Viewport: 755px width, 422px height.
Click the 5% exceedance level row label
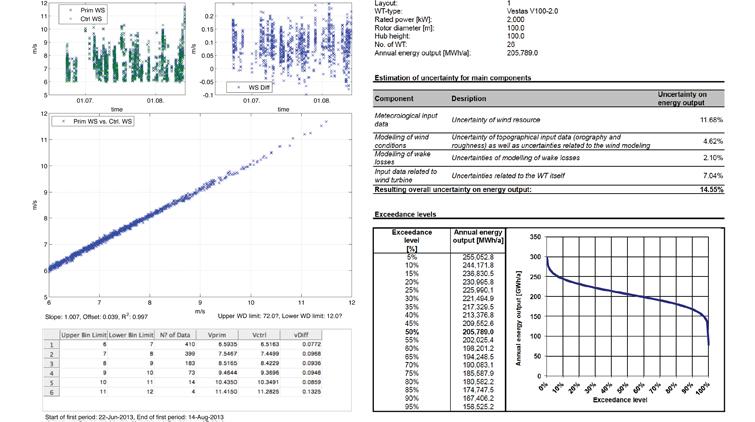[412, 257]
